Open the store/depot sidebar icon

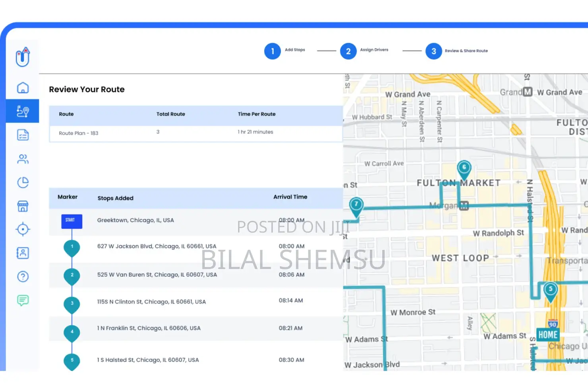[x=23, y=206]
